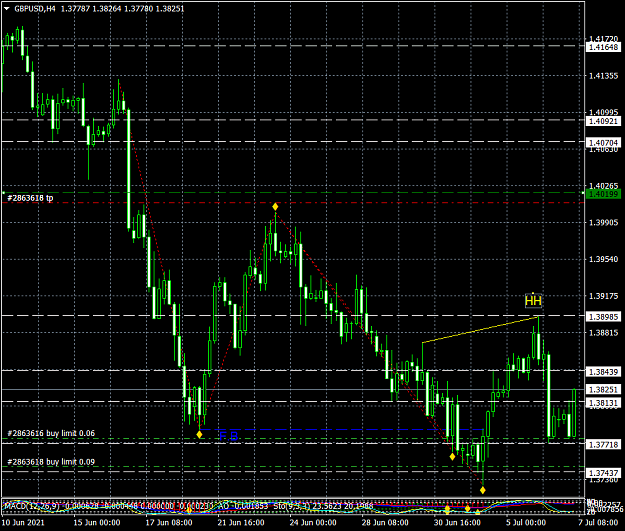Click the blue F.B label
This screenshot has height=531, width=625.
228,436
